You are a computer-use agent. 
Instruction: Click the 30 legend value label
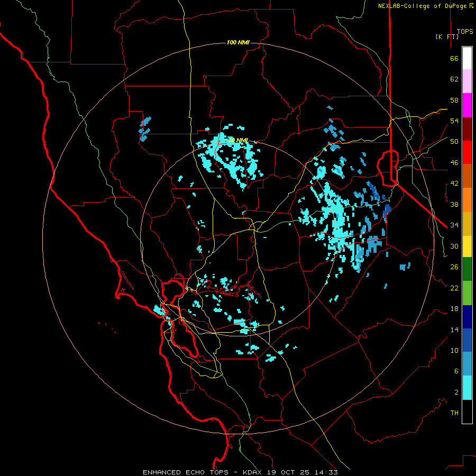click(x=454, y=246)
